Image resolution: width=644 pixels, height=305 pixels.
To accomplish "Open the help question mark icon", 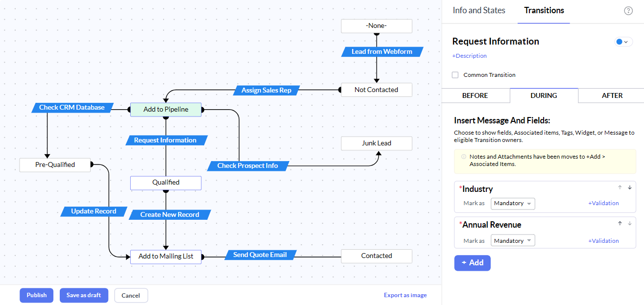I will click(x=628, y=11).
